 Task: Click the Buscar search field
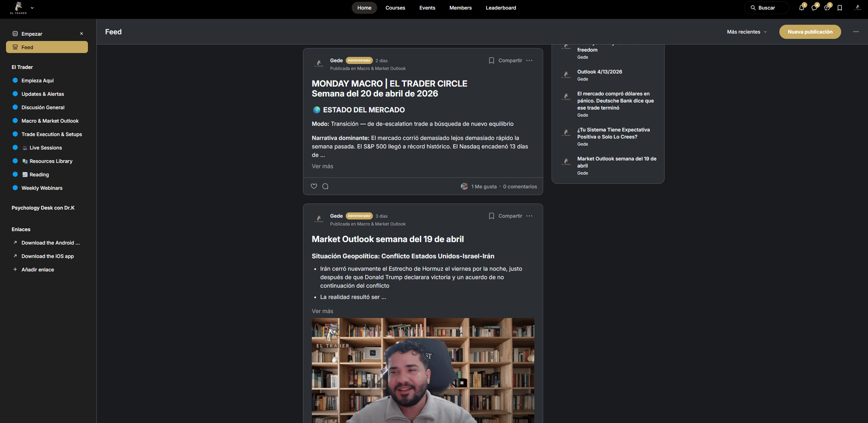(766, 8)
